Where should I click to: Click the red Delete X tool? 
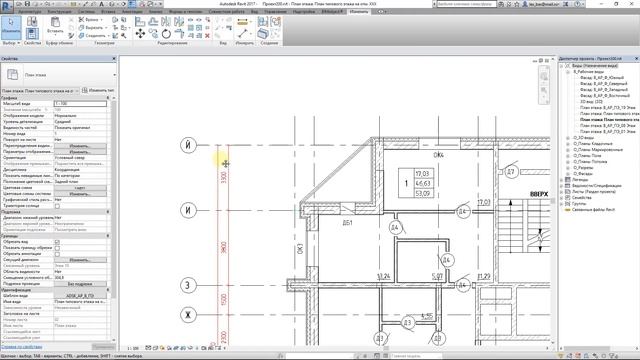click(207, 36)
